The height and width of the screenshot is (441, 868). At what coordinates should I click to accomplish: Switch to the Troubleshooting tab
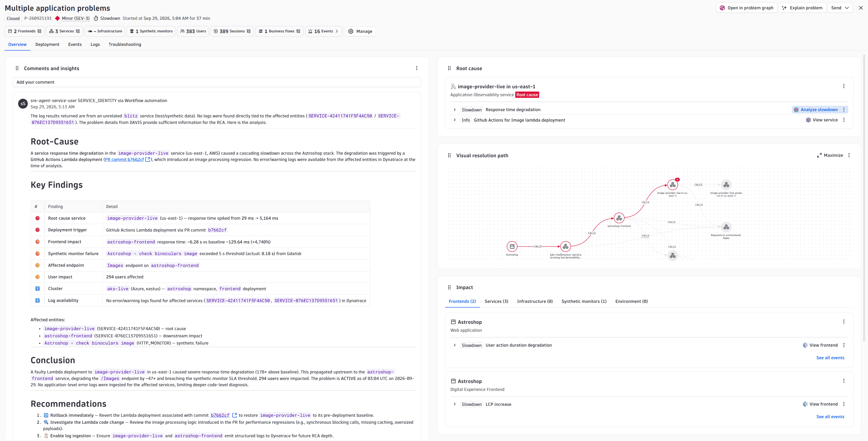(x=125, y=44)
